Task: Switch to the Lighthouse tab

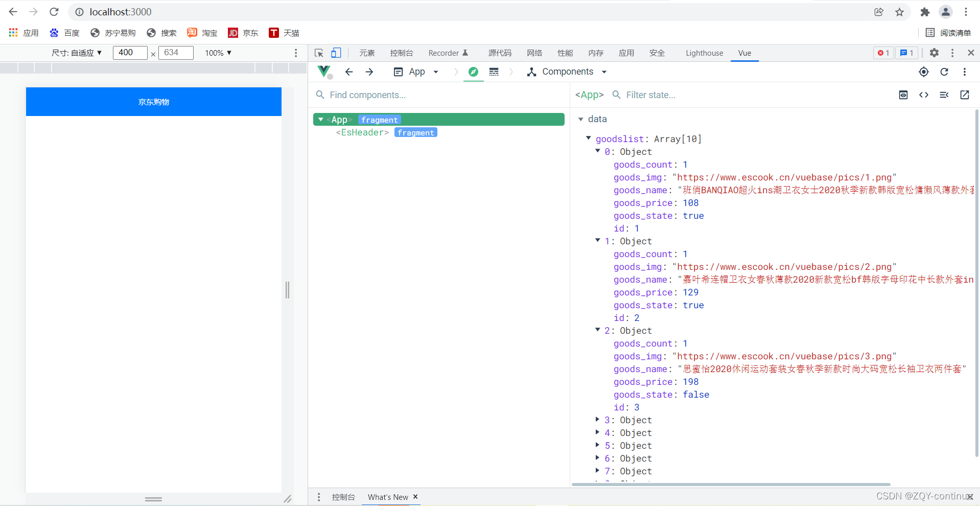Action: tap(704, 53)
